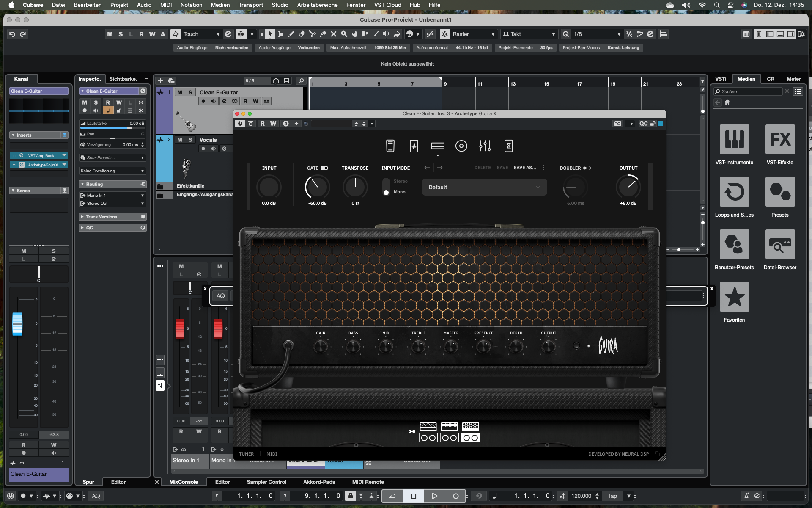Screen dimensions: 812x508
Task: Switch to the Meter tab
Action: pos(793,79)
